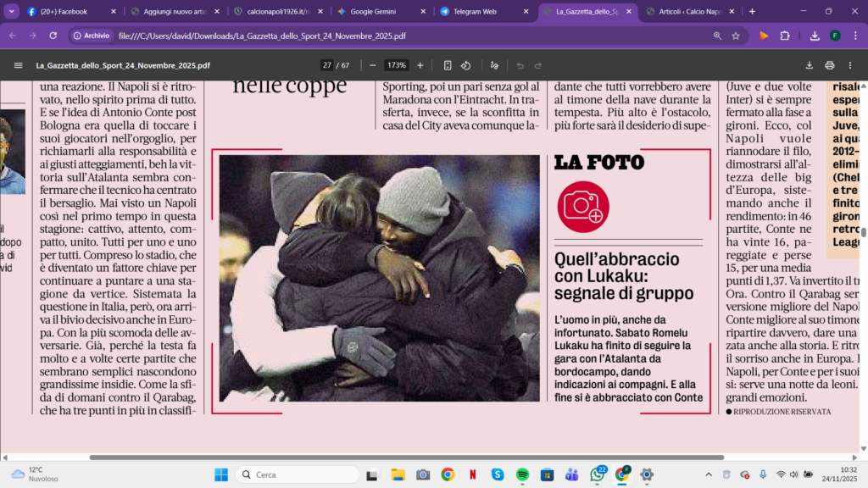868x488 pixels.
Task: Close the Telegram Web tab
Action: coord(526,11)
